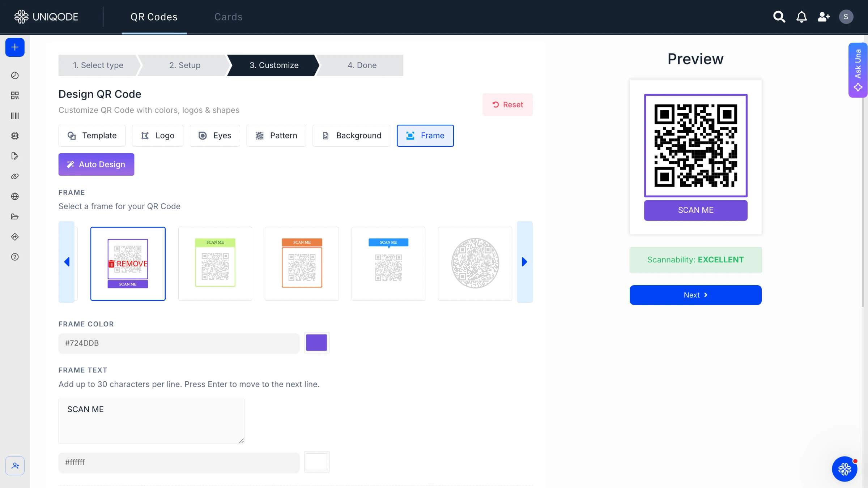
Task: Edit the SCAN ME frame text area
Action: 152,421
